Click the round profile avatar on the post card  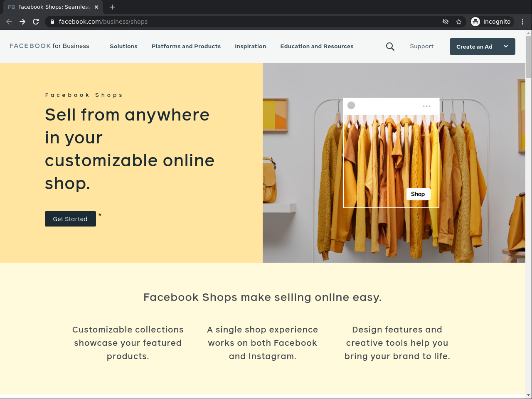351,106
